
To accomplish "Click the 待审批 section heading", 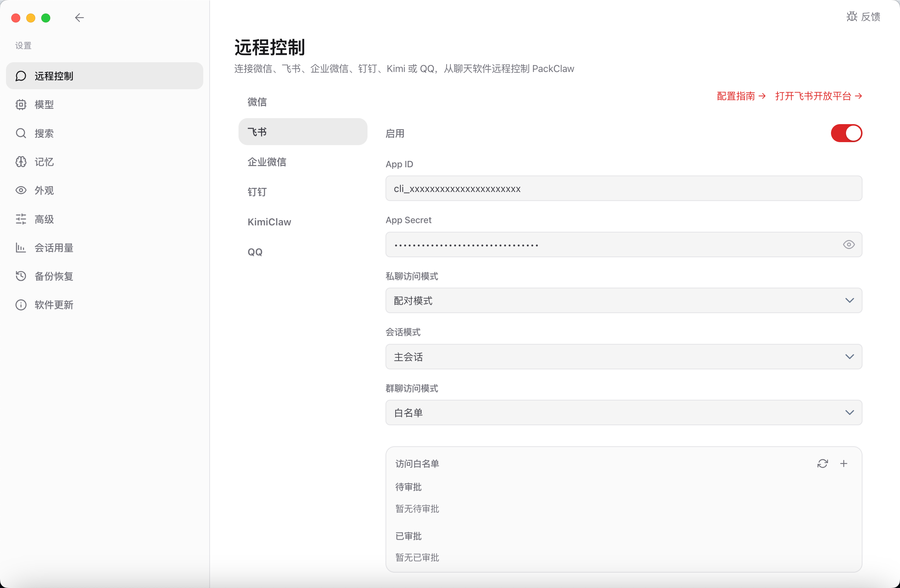I will pyautogui.click(x=408, y=487).
